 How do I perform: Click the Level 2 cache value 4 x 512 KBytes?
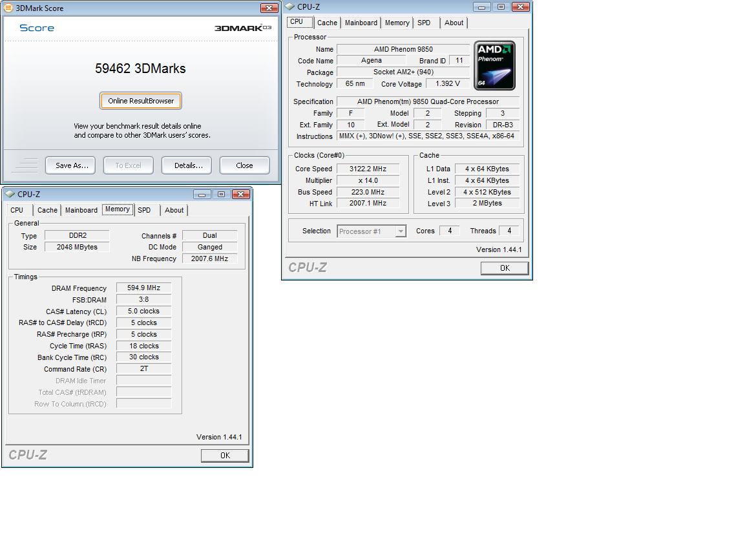(487, 192)
